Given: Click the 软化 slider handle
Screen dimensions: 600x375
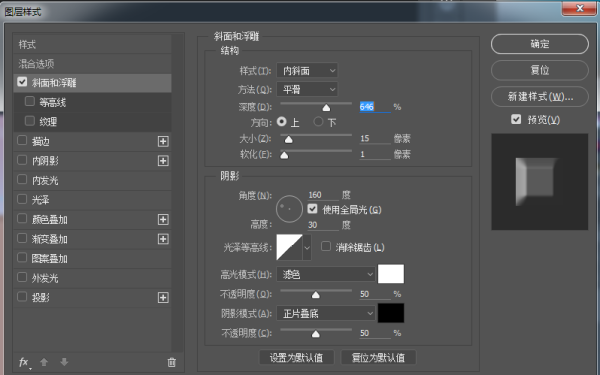Looking at the screenshot, I should [284, 155].
